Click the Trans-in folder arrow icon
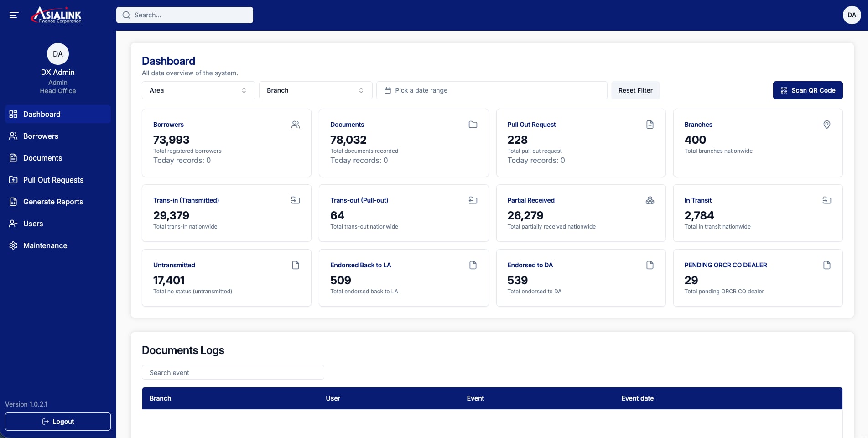868x438 pixels. [296, 200]
